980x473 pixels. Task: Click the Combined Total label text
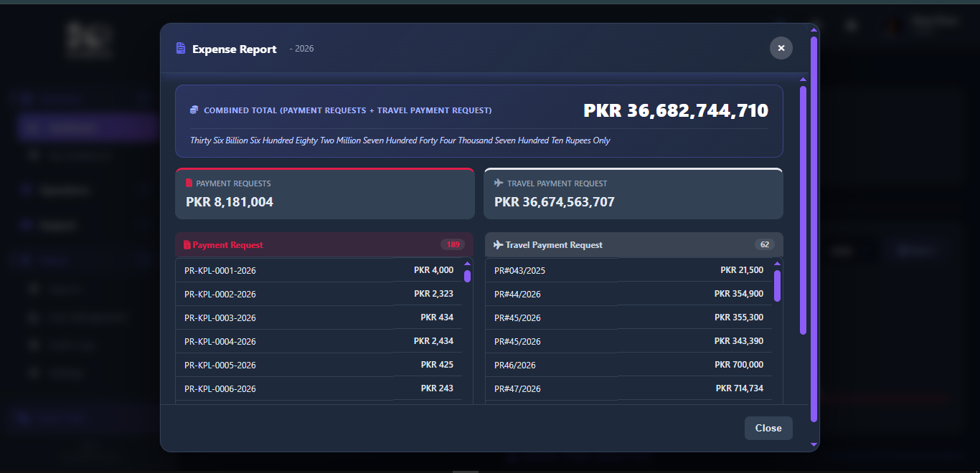tap(348, 110)
